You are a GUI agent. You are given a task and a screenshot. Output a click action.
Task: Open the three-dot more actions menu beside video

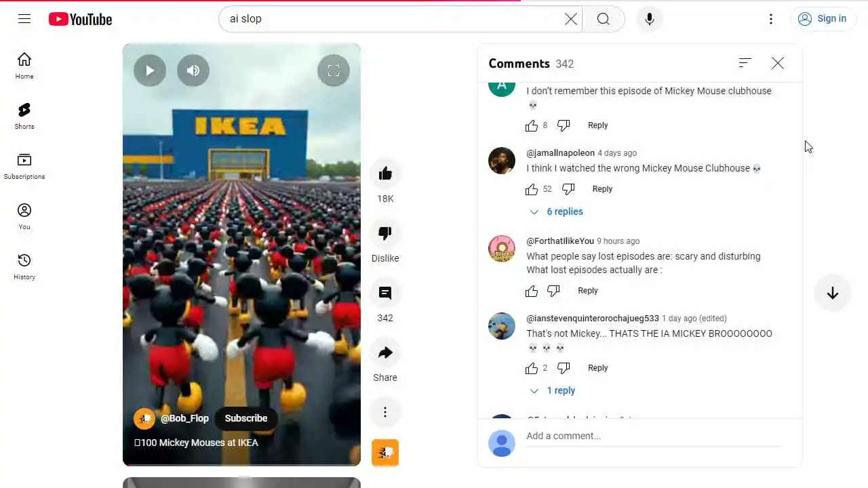(x=385, y=412)
